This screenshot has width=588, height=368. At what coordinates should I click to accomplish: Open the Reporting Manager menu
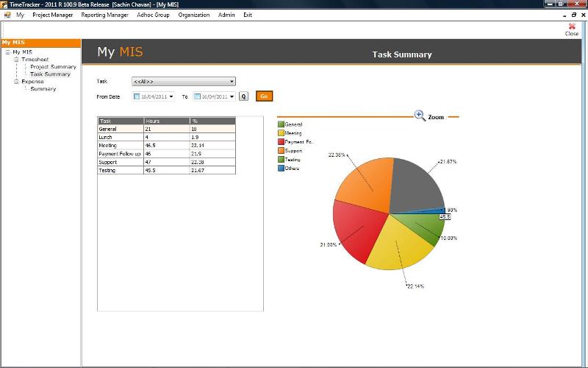104,15
